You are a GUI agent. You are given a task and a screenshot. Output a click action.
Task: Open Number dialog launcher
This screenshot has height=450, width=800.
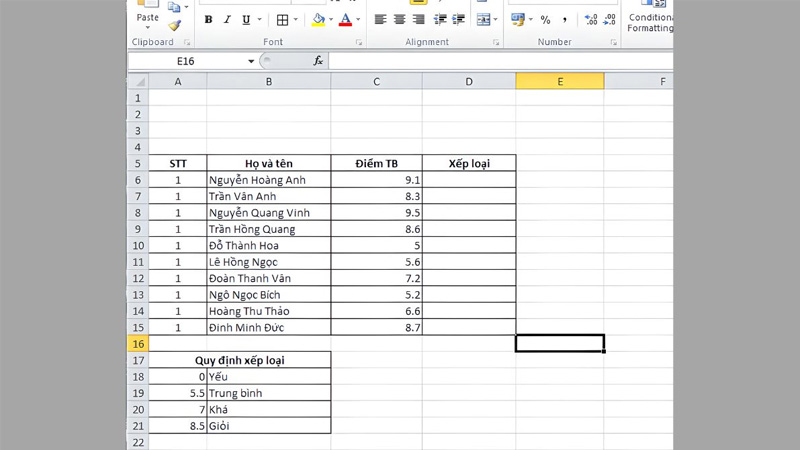click(x=614, y=42)
